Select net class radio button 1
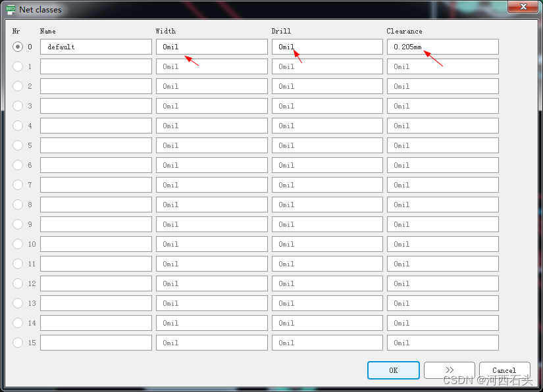The width and height of the screenshot is (543, 392). (18, 66)
